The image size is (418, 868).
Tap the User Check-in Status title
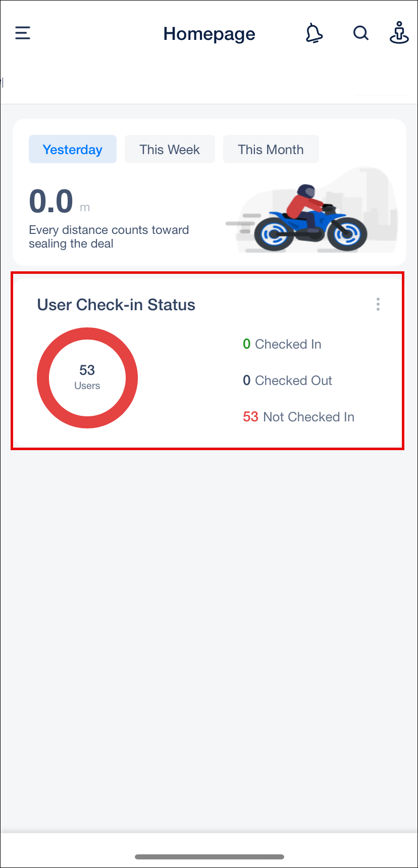[116, 305]
